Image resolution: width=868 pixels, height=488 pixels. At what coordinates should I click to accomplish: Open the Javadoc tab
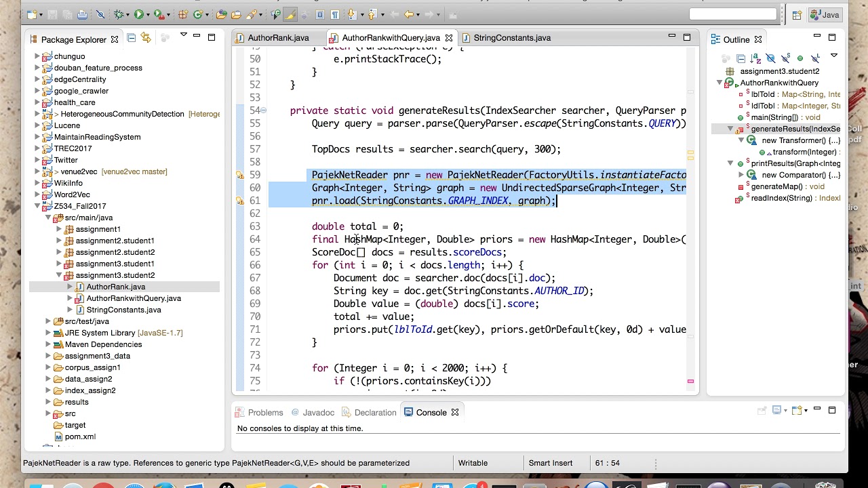[x=313, y=413]
